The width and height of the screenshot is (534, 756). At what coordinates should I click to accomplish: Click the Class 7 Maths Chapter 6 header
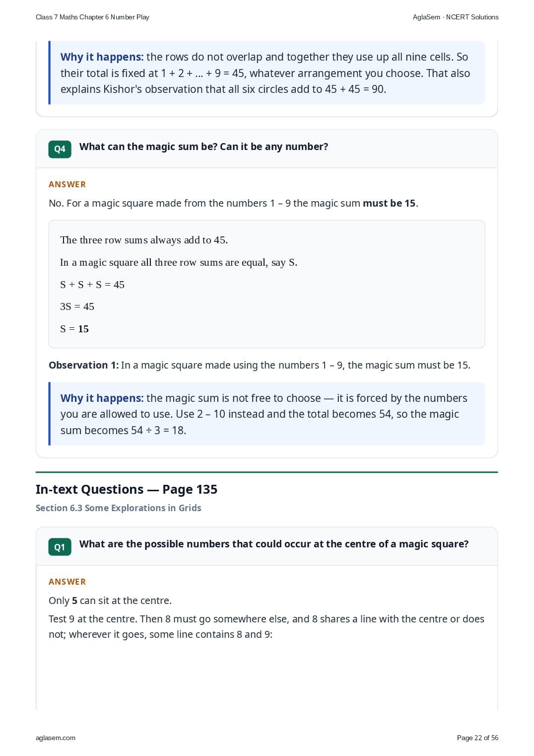tap(92, 17)
